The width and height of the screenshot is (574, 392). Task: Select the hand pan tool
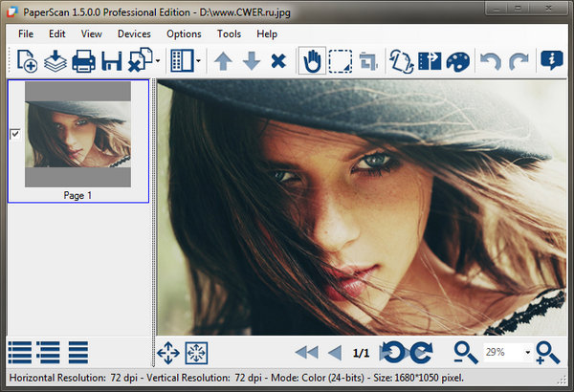(x=312, y=61)
